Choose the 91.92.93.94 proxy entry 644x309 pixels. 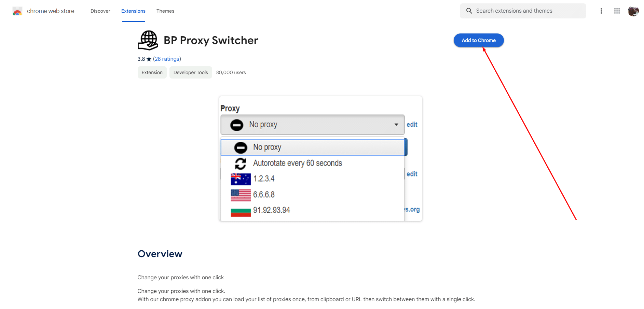(271, 210)
